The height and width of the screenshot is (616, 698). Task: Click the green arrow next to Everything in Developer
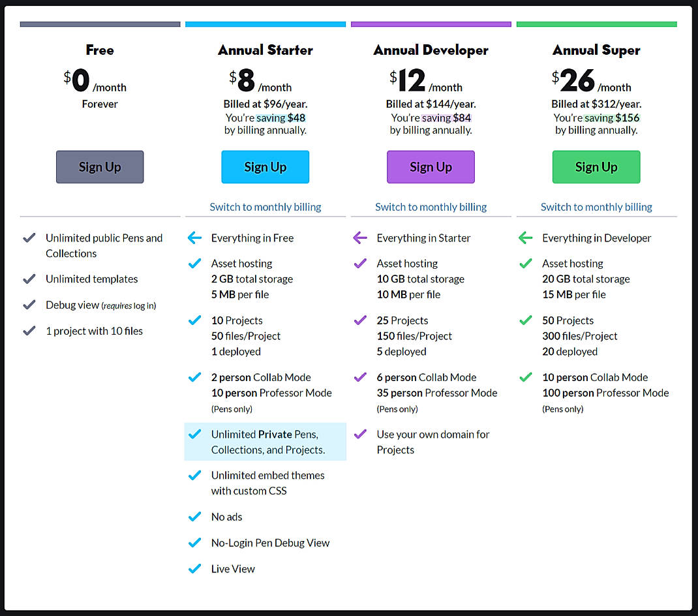526,238
